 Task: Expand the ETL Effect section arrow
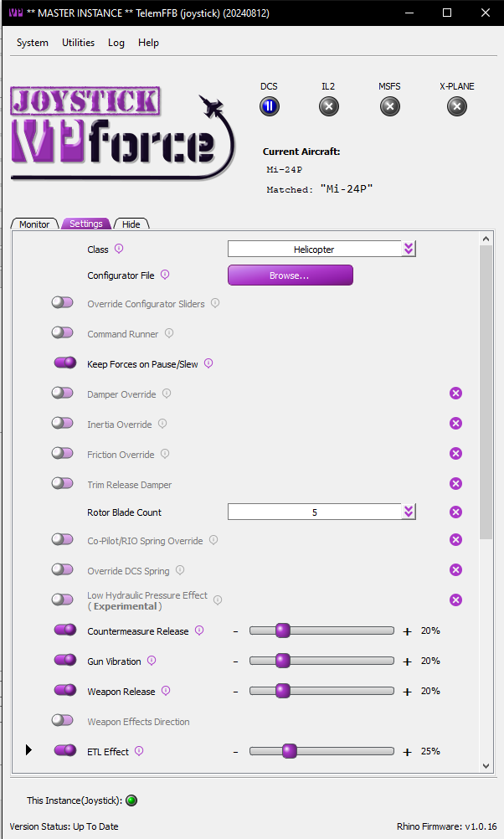point(29,750)
